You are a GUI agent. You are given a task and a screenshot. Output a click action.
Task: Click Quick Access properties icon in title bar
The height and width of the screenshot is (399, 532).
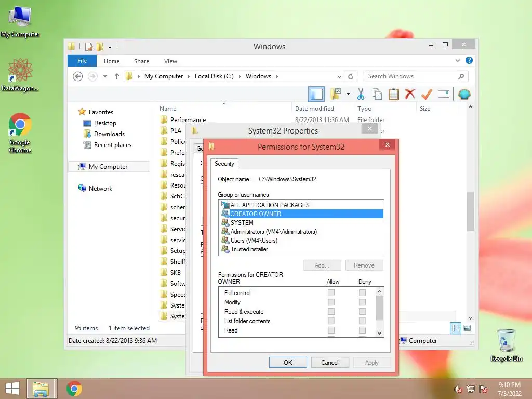[x=89, y=46]
